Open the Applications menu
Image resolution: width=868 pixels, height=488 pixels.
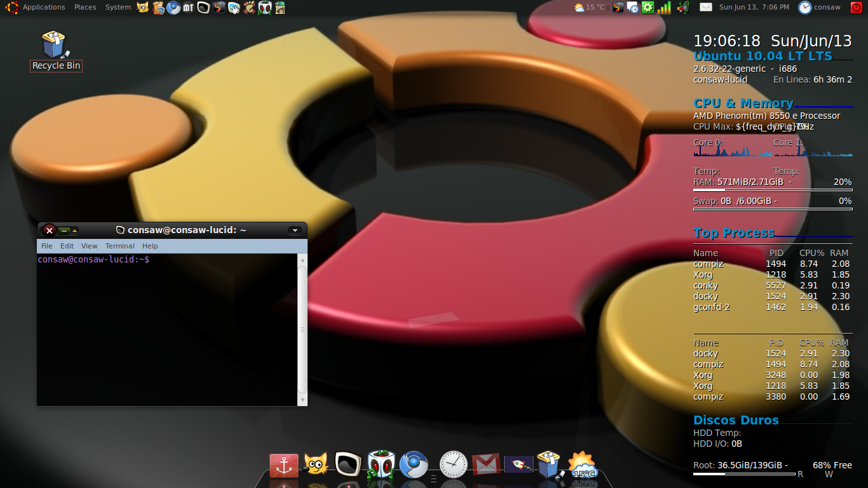coord(44,8)
